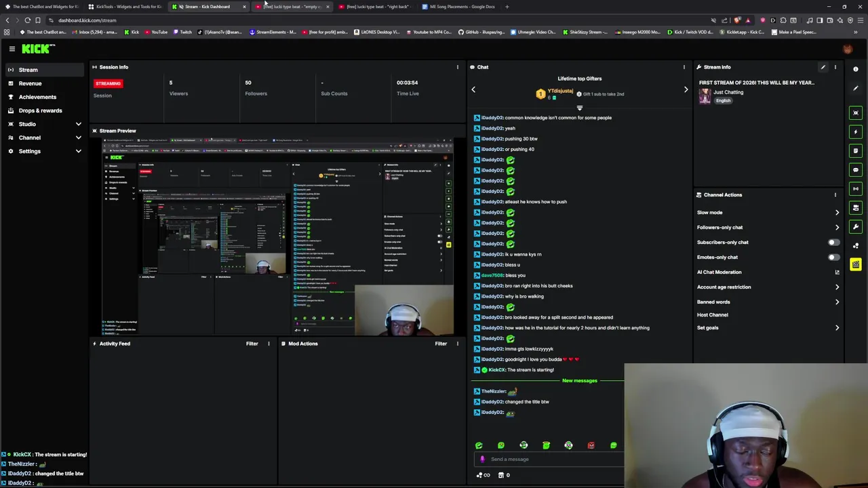Image resolution: width=868 pixels, height=488 pixels.
Task: Open Achievements in the sidebar
Action: [x=44, y=97]
